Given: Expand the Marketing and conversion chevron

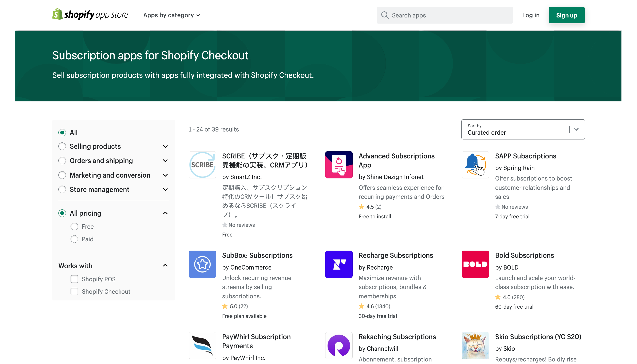Looking at the screenshot, I should pos(165,175).
